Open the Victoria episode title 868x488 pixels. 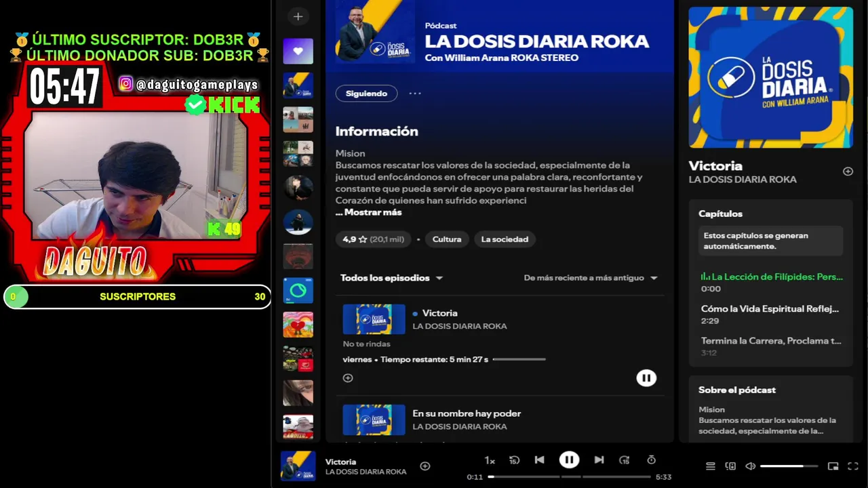(439, 313)
